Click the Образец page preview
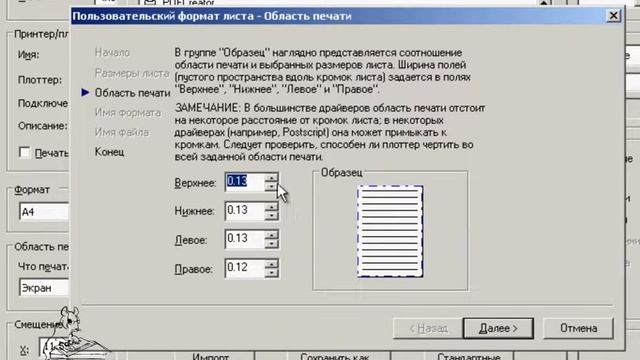The image size is (640, 360). click(x=390, y=231)
